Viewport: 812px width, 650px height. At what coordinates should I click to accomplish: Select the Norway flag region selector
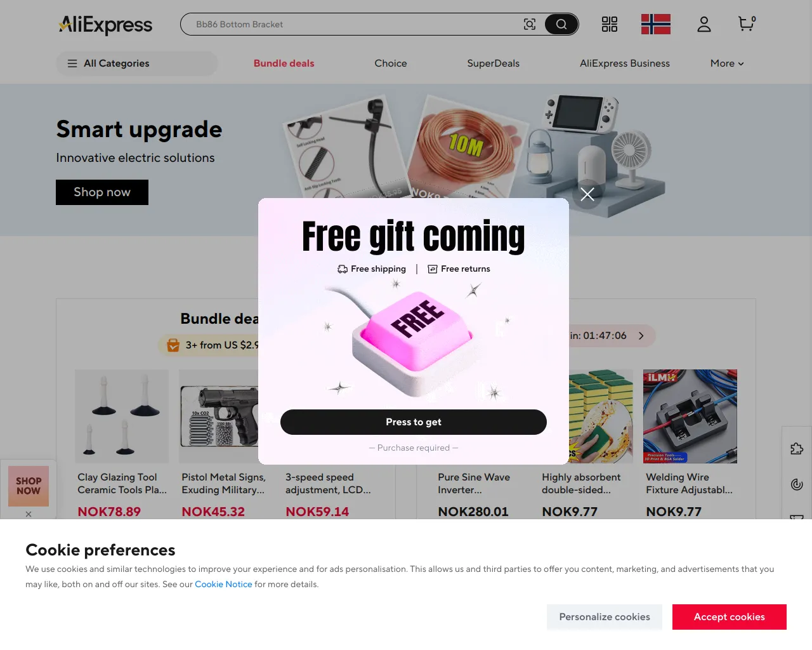[x=656, y=24]
